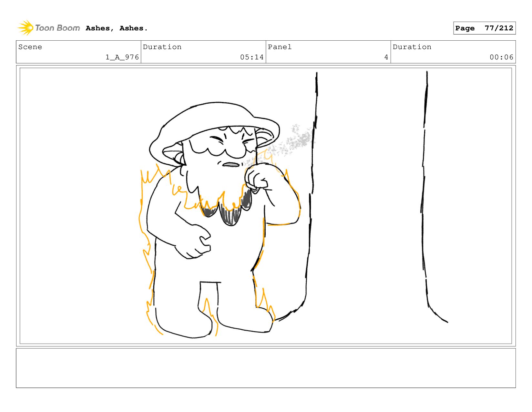Click the 'Scene' header label

pos(30,47)
